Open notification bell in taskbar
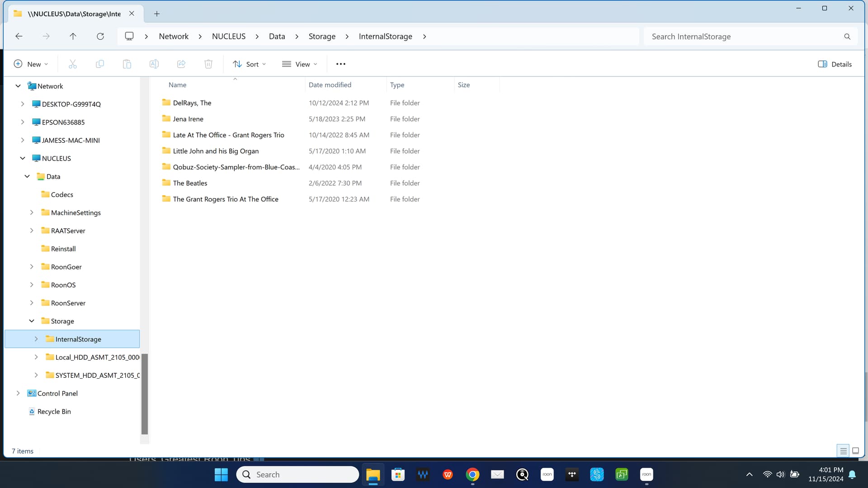 (852, 474)
